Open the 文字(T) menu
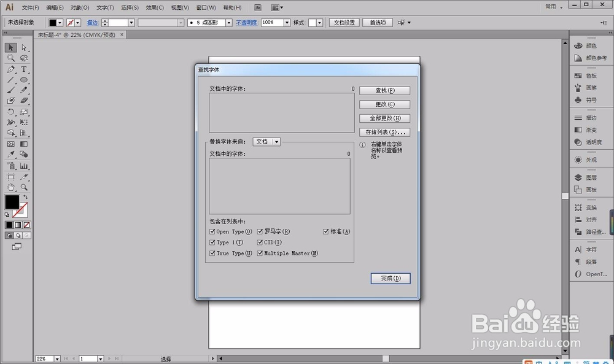614x364 pixels. 105,7
